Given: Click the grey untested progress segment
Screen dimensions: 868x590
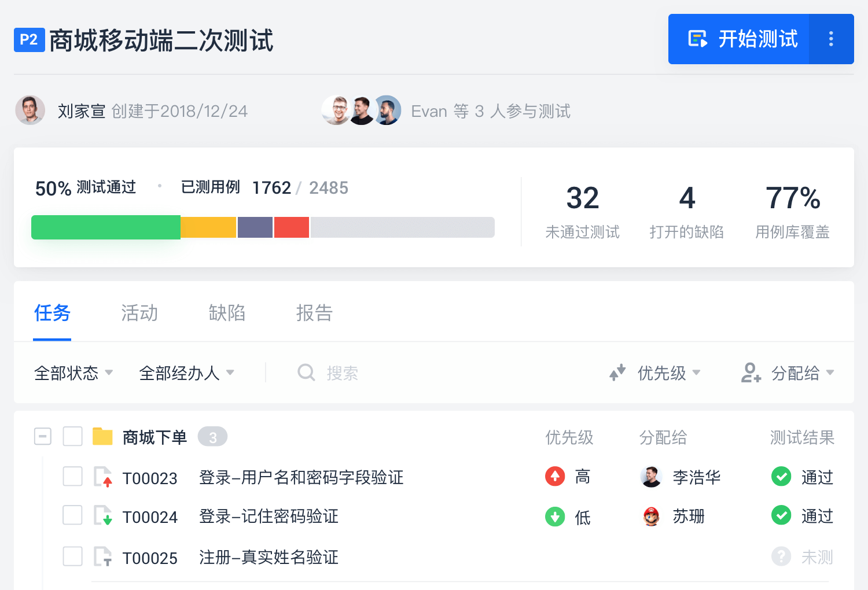Looking at the screenshot, I should click(x=403, y=227).
